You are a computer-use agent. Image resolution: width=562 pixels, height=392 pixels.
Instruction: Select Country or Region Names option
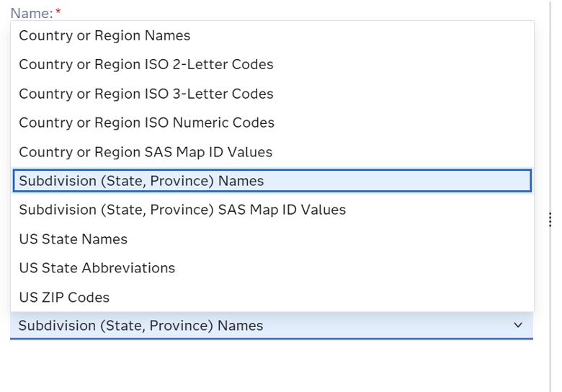coord(104,35)
